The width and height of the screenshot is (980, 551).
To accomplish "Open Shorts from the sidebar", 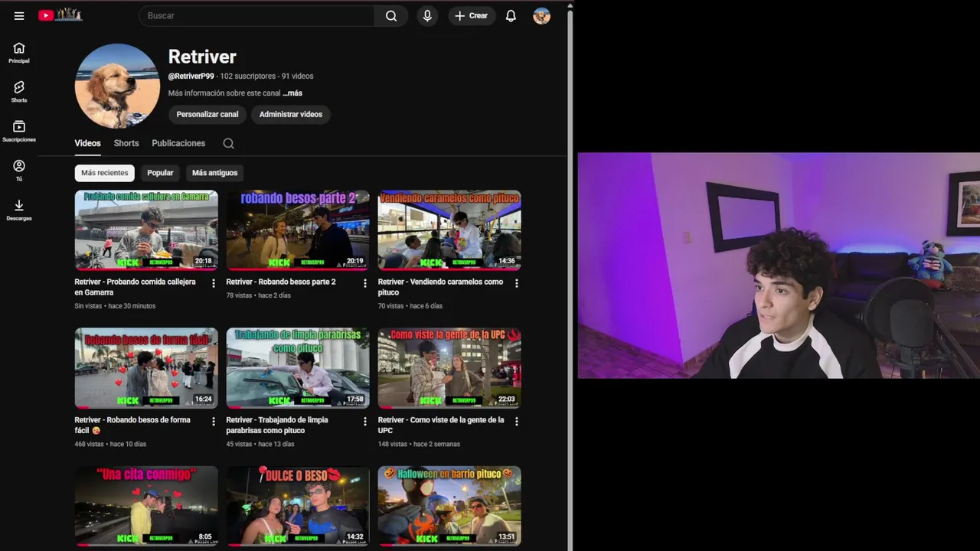I will click(x=19, y=92).
